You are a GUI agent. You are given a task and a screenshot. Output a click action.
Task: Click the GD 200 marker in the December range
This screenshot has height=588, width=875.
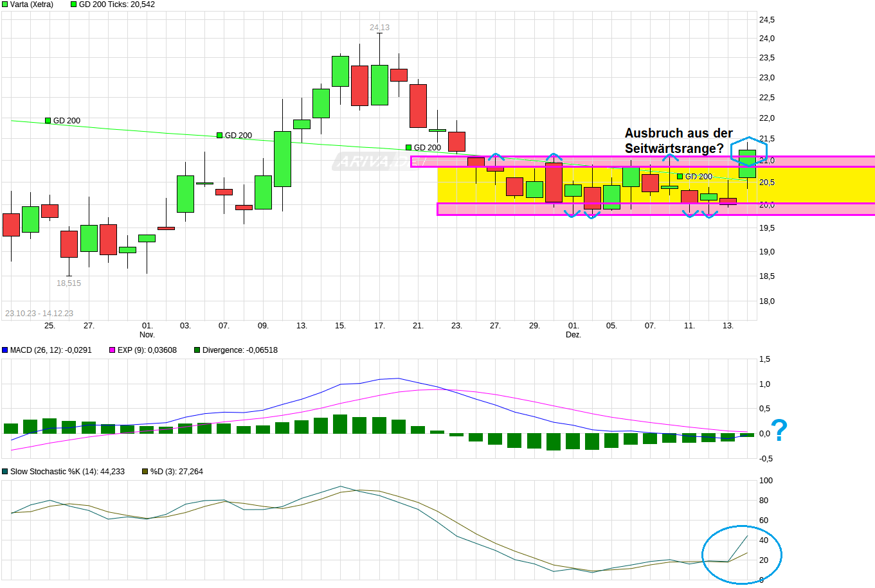pyautogui.click(x=680, y=175)
